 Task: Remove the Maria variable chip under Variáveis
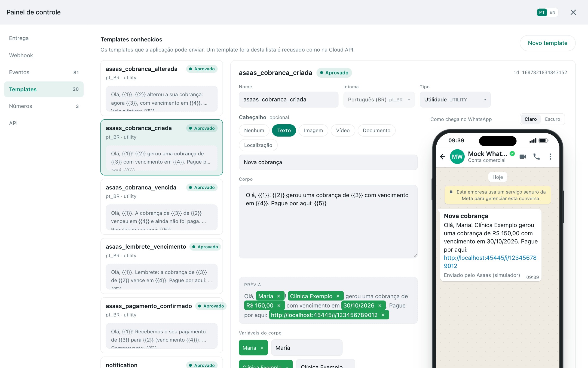262,348
